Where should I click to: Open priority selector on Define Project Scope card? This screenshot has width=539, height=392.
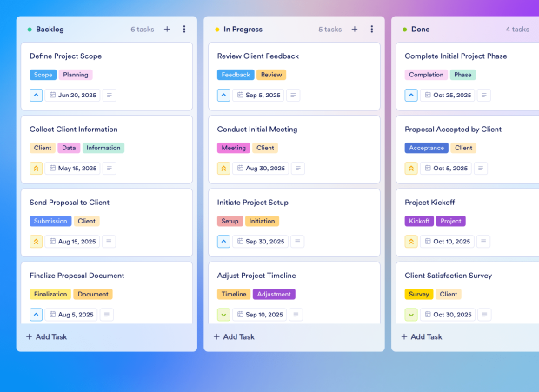(x=36, y=95)
